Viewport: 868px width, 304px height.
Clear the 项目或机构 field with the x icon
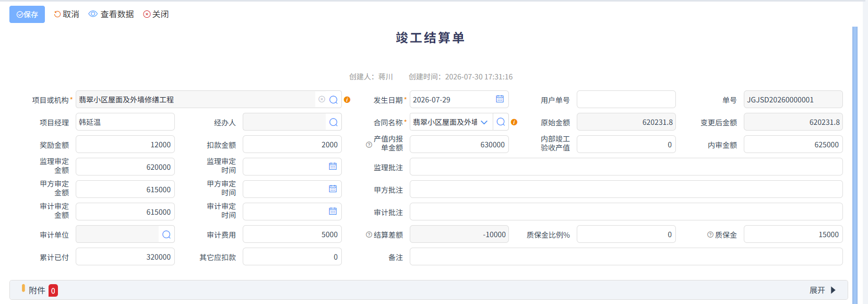322,99
